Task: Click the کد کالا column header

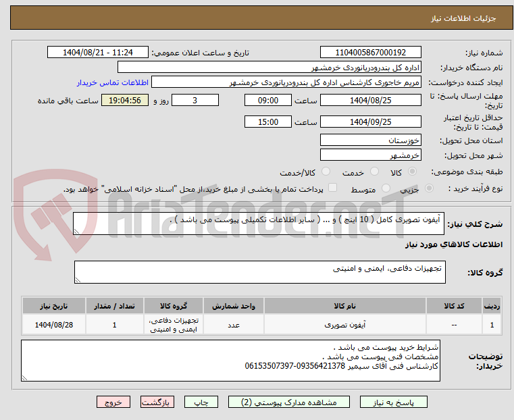Action: tap(454, 306)
